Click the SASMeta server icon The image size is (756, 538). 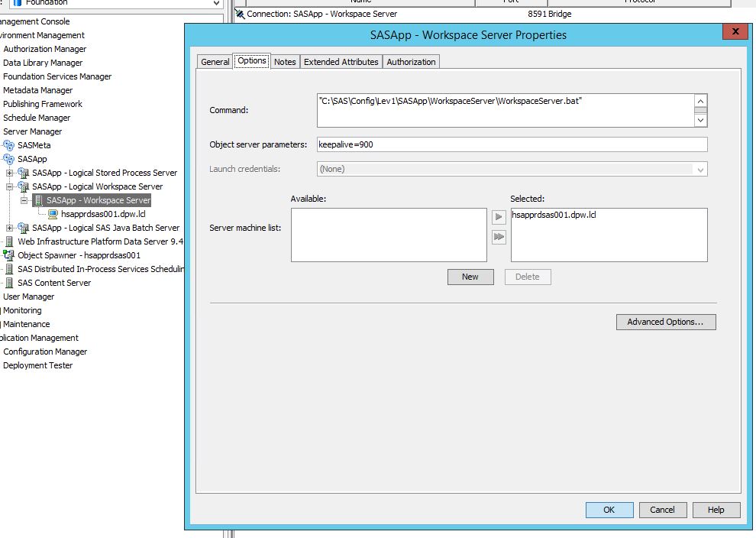8,145
